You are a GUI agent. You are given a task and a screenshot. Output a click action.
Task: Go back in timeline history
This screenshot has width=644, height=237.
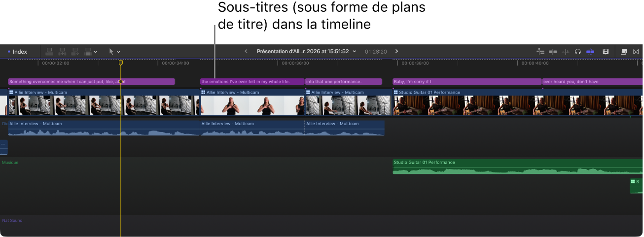pos(247,51)
